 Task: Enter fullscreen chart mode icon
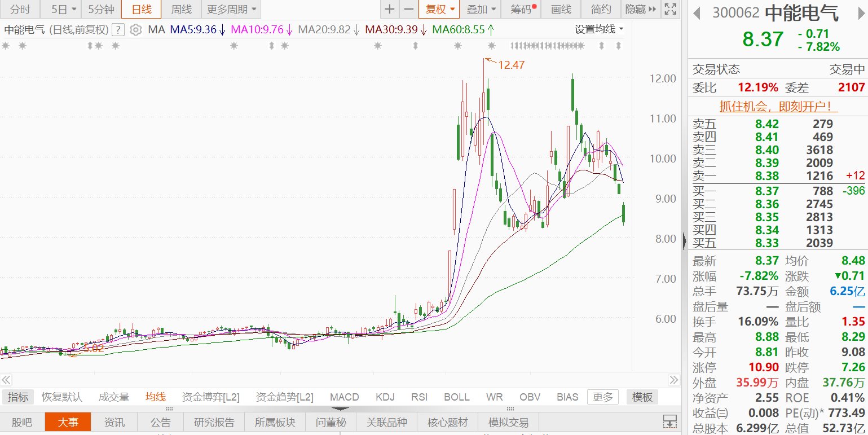click(669, 9)
